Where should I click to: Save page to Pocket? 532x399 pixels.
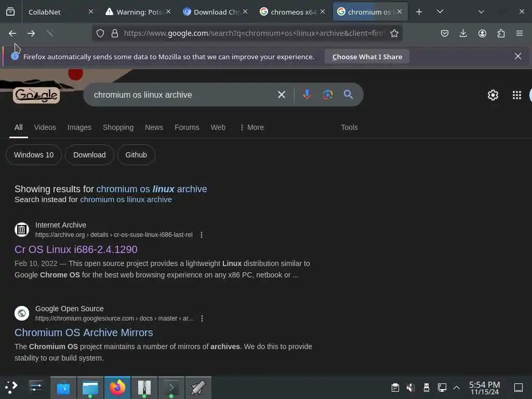tap(445, 33)
